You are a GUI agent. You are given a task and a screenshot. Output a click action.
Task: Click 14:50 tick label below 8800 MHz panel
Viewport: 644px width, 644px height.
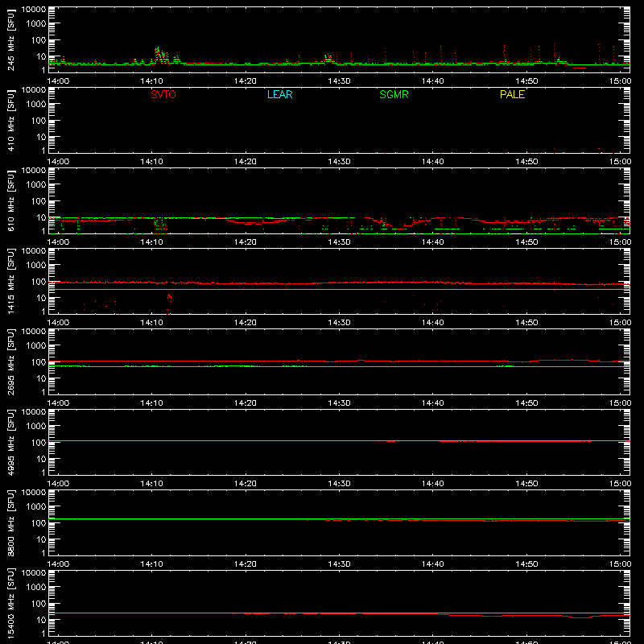526,564
